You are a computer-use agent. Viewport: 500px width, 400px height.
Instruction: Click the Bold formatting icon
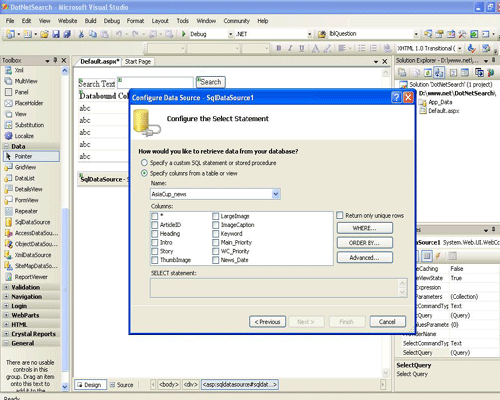(279, 48)
